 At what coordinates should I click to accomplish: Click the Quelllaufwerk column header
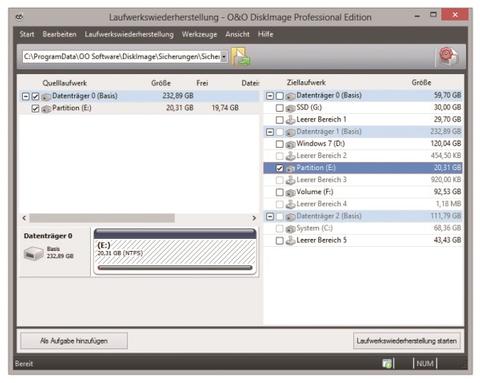click(65, 83)
